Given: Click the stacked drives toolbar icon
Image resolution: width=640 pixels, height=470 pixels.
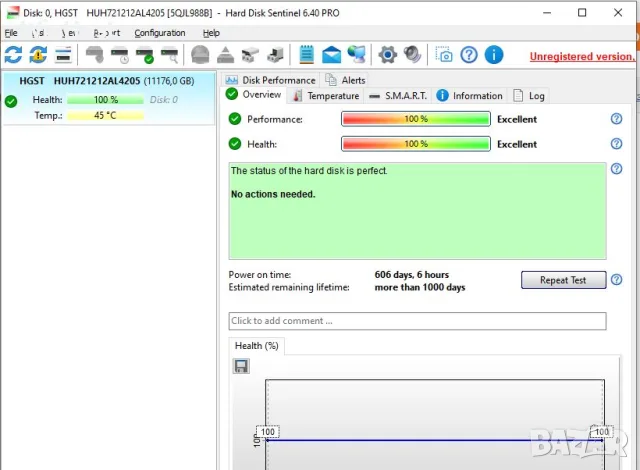Looking at the screenshot, I should coord(250,55).
